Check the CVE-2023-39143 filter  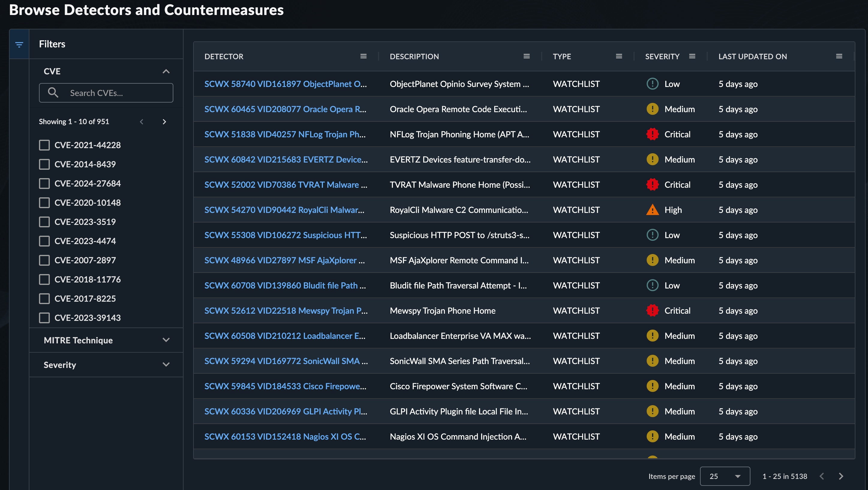point(44,318)
